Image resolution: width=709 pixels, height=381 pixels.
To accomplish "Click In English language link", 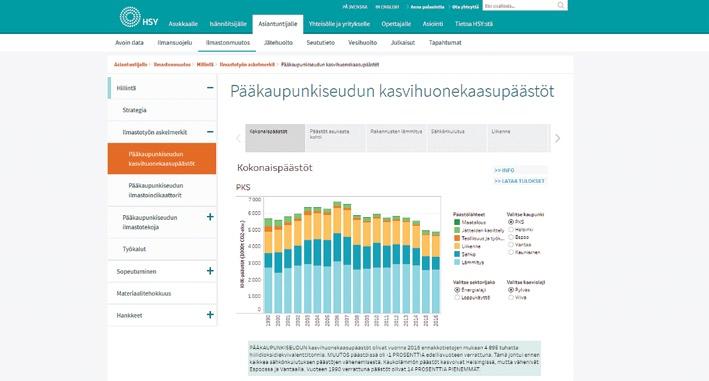I will 388,7.
